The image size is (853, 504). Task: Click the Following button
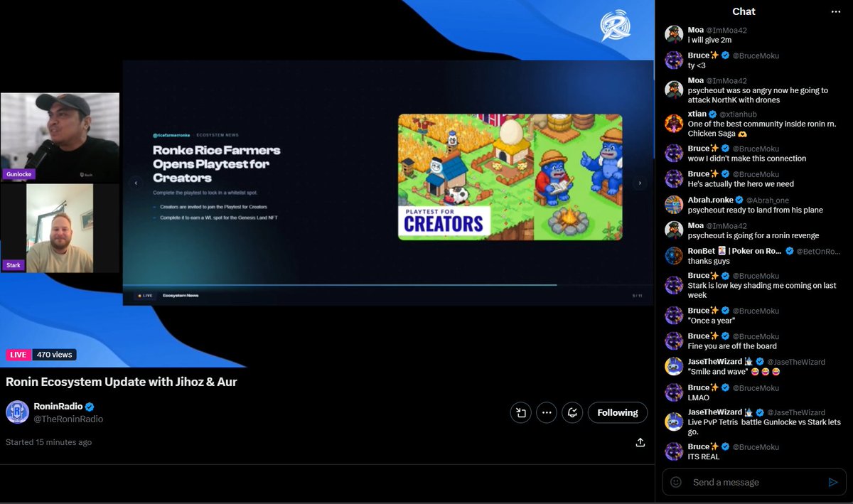coord(617,412)
